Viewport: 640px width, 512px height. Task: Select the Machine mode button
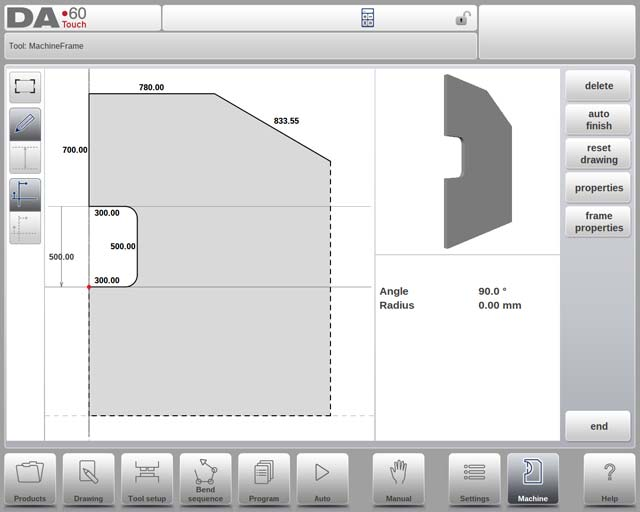(x=533, y=479)
